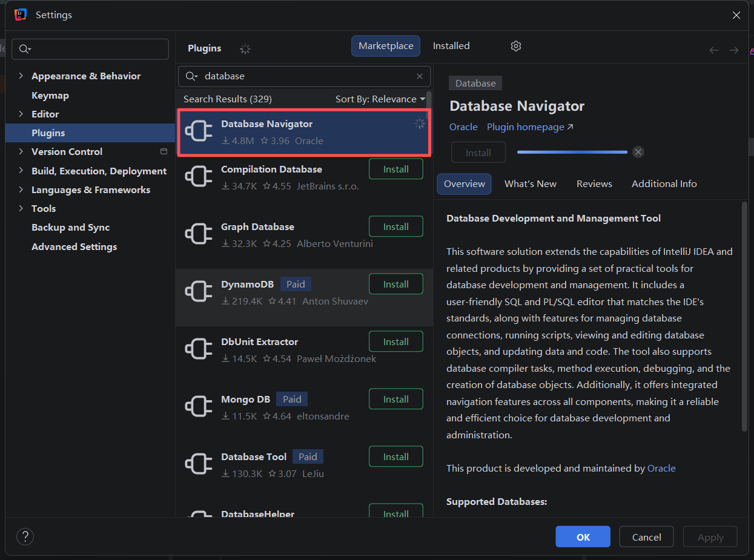Screen dimensions: 754x560
Task: Click the plugin description scrollbar
Action: 744,317
